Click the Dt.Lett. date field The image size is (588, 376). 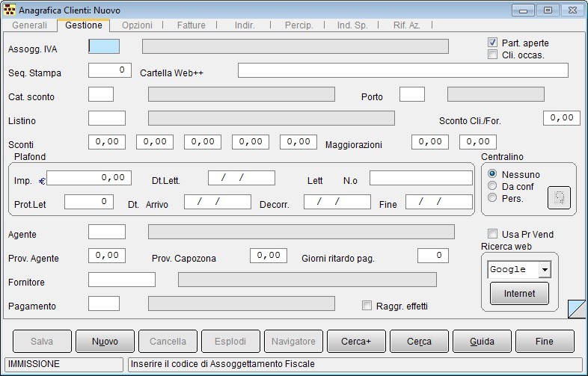(242, 178)
